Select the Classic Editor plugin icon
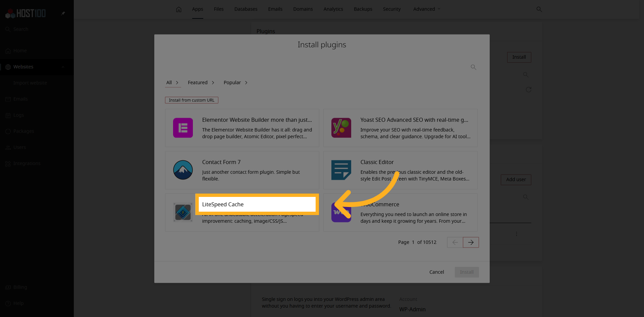The height and width of the screenshot is (317, 644). (x=341, y=170)
